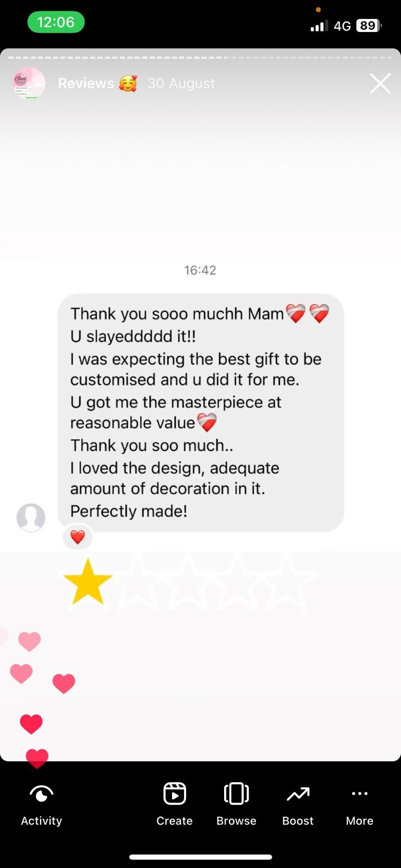Click the sender's grey avatar icon

[x=31, y=518]
